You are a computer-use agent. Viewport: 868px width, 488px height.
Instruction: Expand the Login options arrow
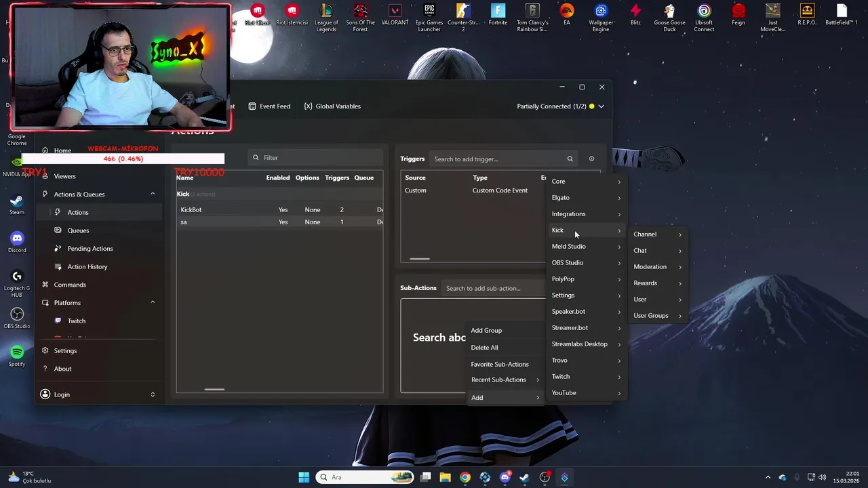pos(153,394)
